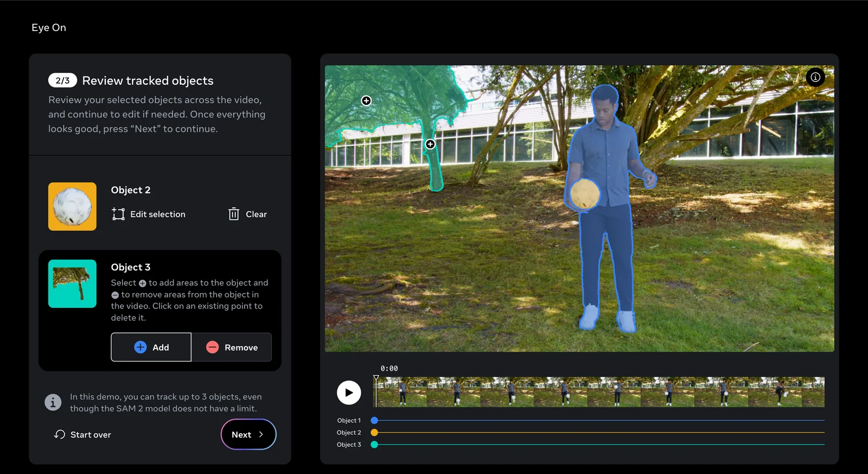This screenshot has width=868, height=474.
Task: Click the Start over circular arrow icon
Action: pos(60,434)
